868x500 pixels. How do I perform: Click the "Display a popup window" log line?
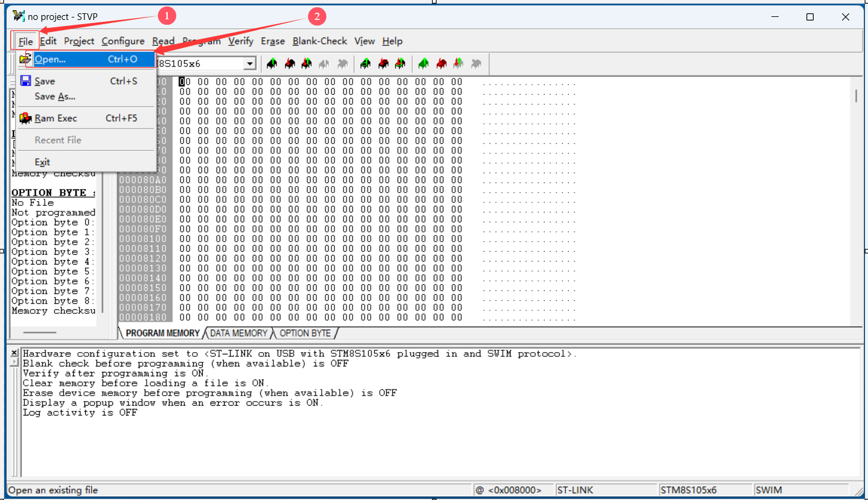(x=173, y=403)
